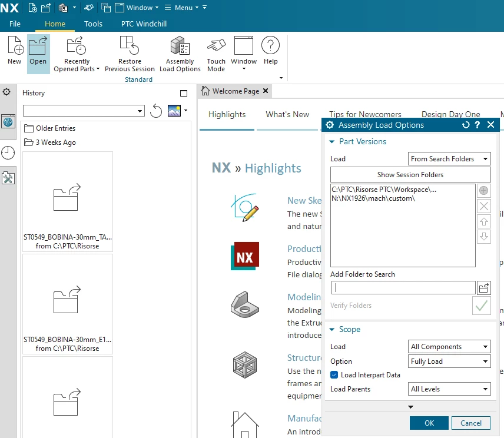
Task: Click the New Sketch link
Action: pos(304,201)
